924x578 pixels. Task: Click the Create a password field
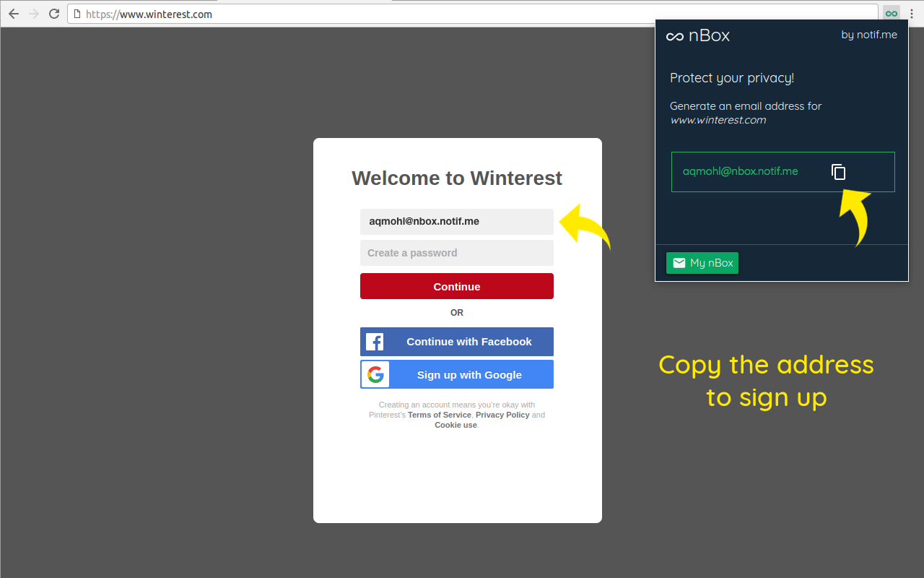pos(457,253)
